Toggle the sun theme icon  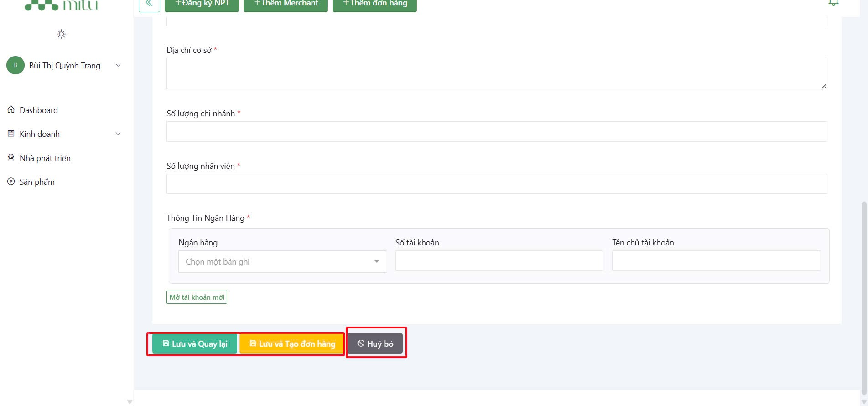pos(61,34)
